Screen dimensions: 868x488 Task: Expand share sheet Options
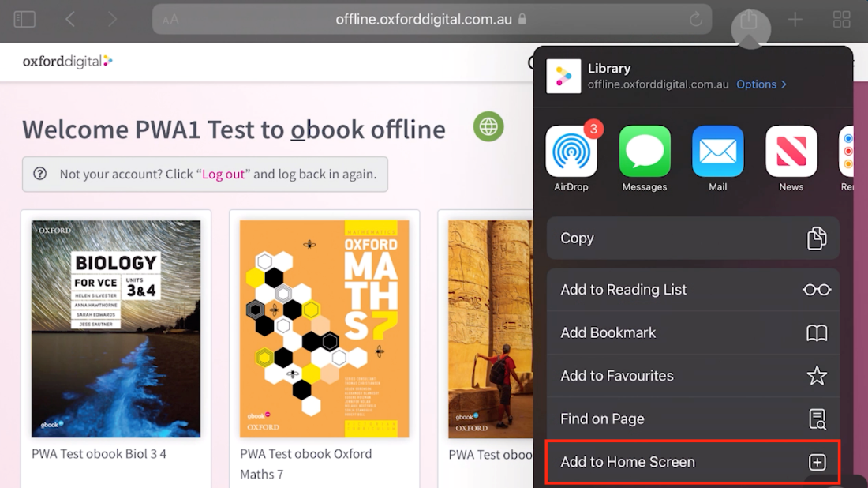[x=761, y=84]
